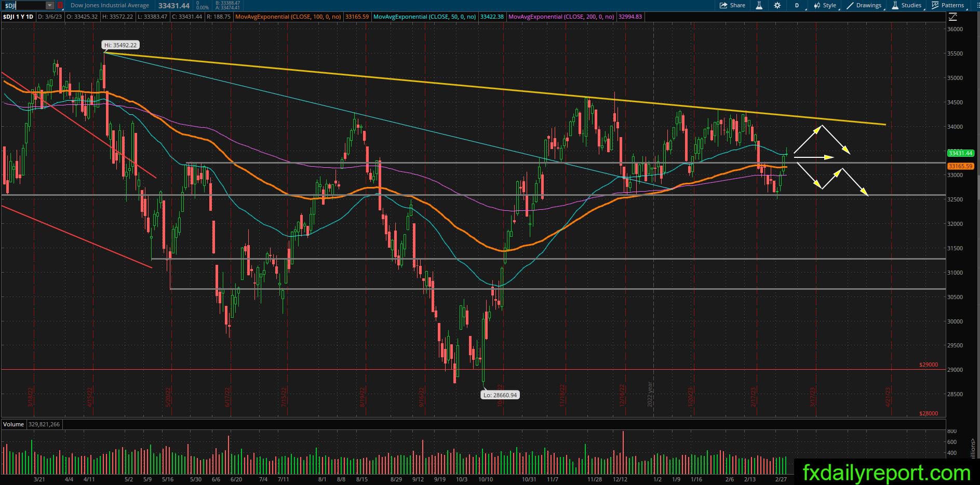
Task: Open the Style menu
Action: tap(825, 5)
